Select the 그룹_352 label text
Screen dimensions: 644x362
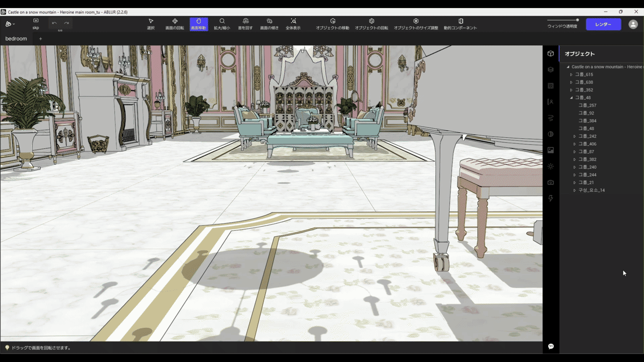point(584,90)
